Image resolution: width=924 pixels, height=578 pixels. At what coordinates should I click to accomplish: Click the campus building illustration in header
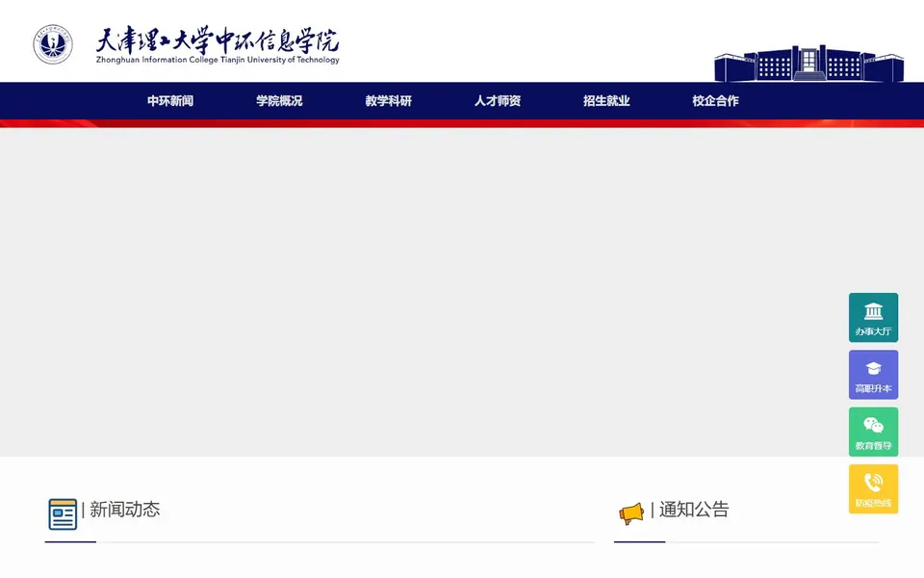click(x=809, y=64)
